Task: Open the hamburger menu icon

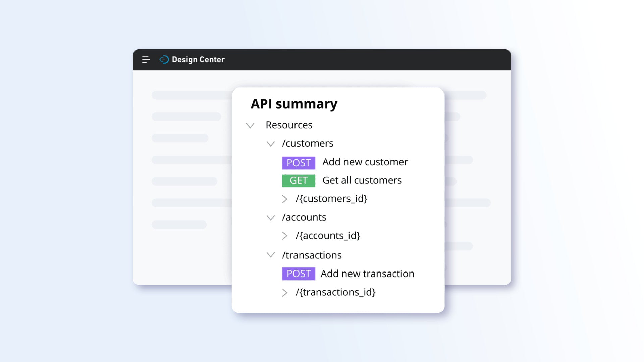Action: pyautogui.click(x=146, y=60)
